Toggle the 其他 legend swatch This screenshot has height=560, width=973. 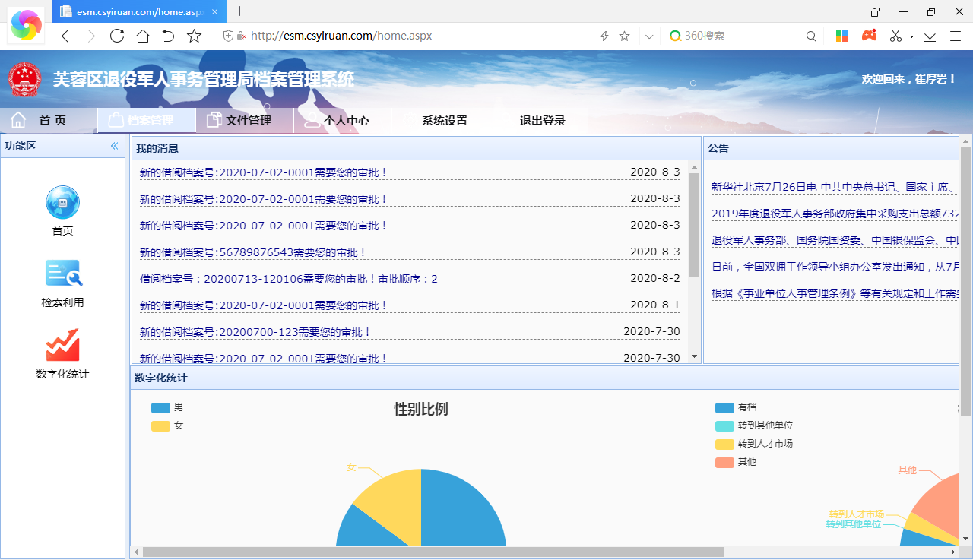click(x=724, y=463)
